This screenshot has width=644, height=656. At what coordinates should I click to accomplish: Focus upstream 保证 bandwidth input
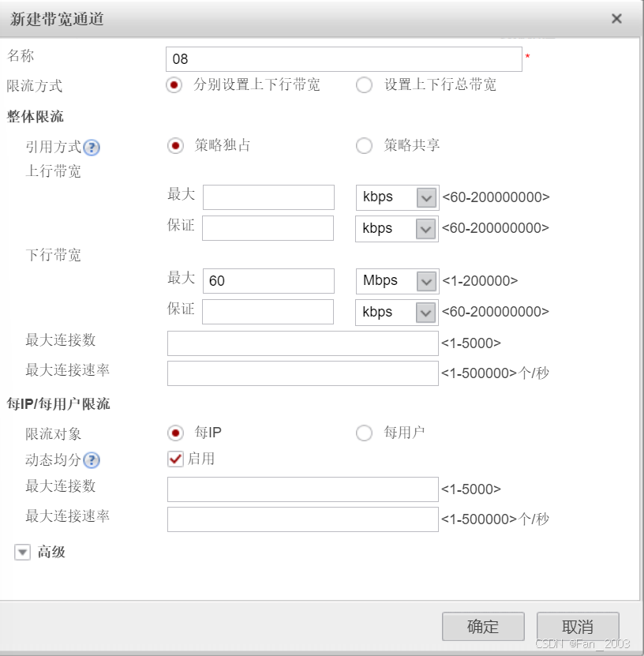pyautogui.click(x=268, y=228)
